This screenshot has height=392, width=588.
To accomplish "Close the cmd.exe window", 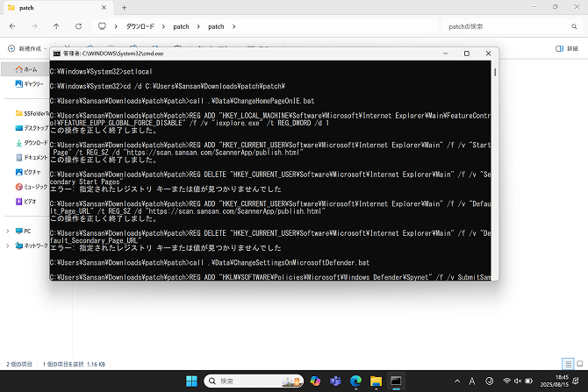I will [x=488, y=53].
